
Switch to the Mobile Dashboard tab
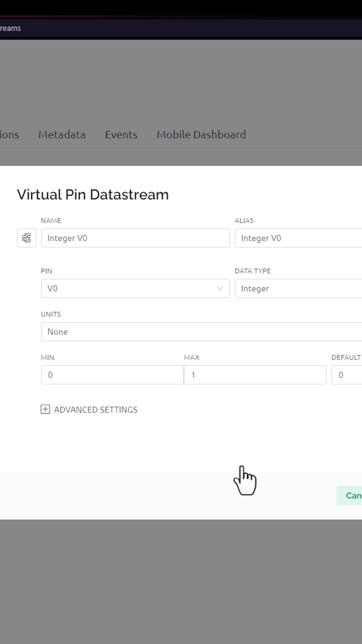[201, 135]
